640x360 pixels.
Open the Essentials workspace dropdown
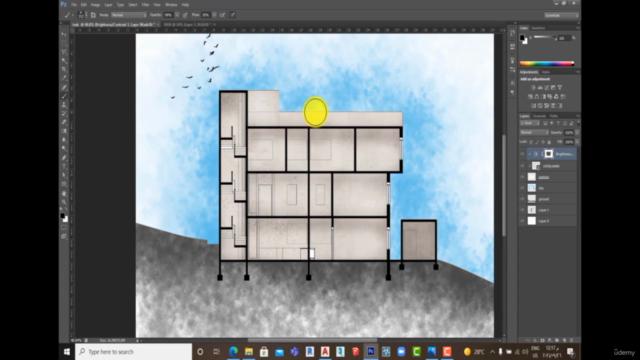[x=561, y=15]
